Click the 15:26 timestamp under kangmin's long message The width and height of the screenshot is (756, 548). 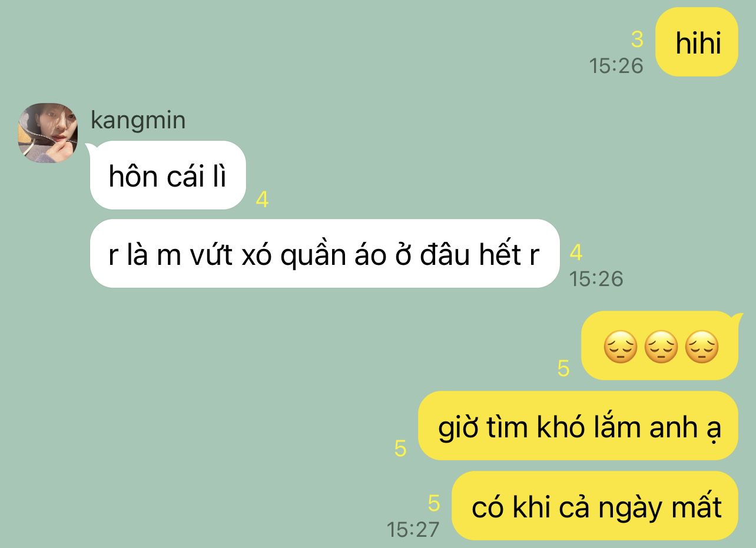click(x=596, y=278)
